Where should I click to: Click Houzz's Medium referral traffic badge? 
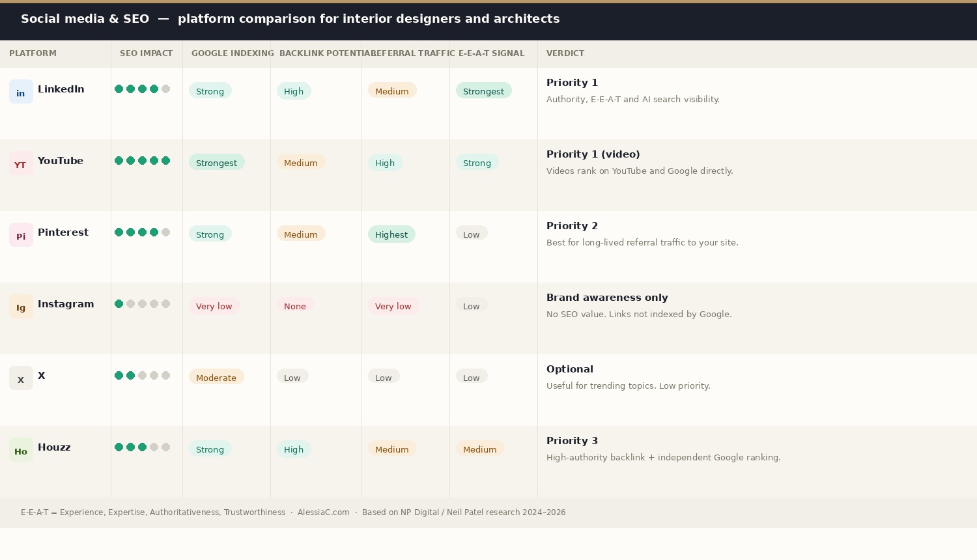[x=392, y=449]
